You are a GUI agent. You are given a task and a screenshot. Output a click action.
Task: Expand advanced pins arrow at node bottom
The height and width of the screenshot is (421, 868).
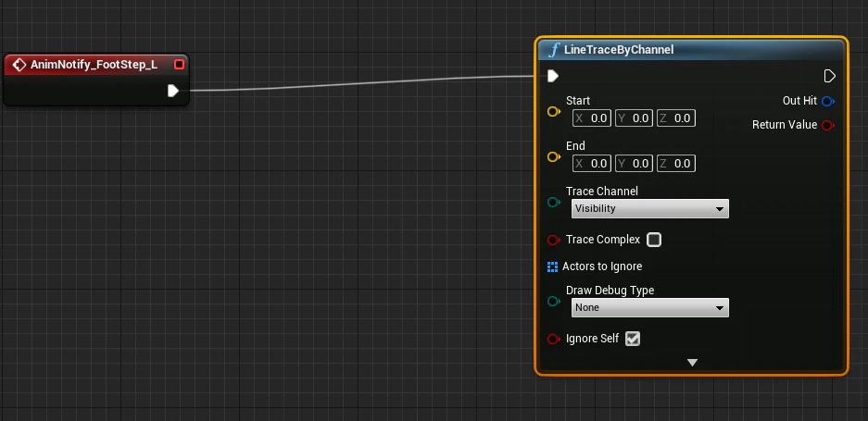(x=692, y=363)
